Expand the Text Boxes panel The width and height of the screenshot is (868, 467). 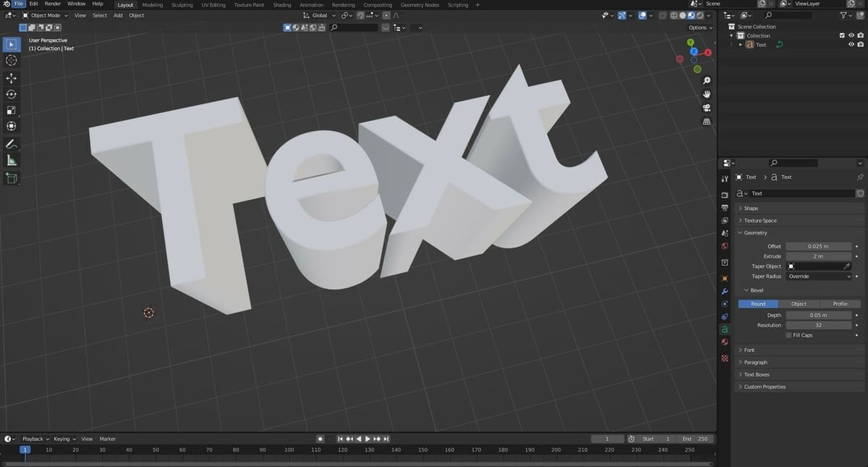click(799, 374)
